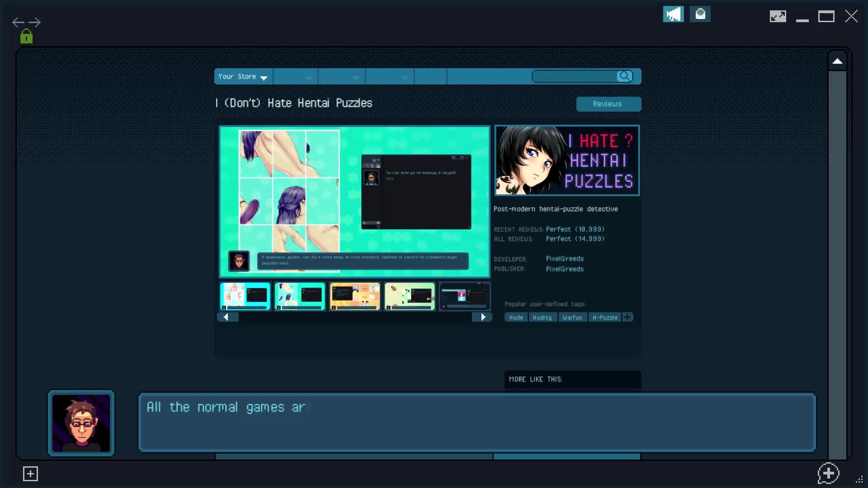Click the browser back arrow
Screen dimensions: 868x488
point(18,22)
